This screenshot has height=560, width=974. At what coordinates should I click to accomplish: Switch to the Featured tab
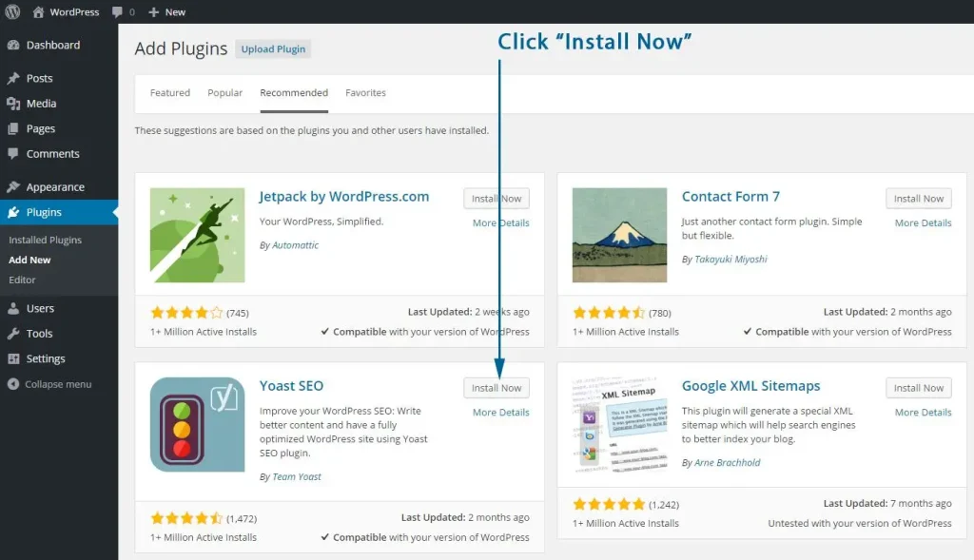(x=170, y=92)
